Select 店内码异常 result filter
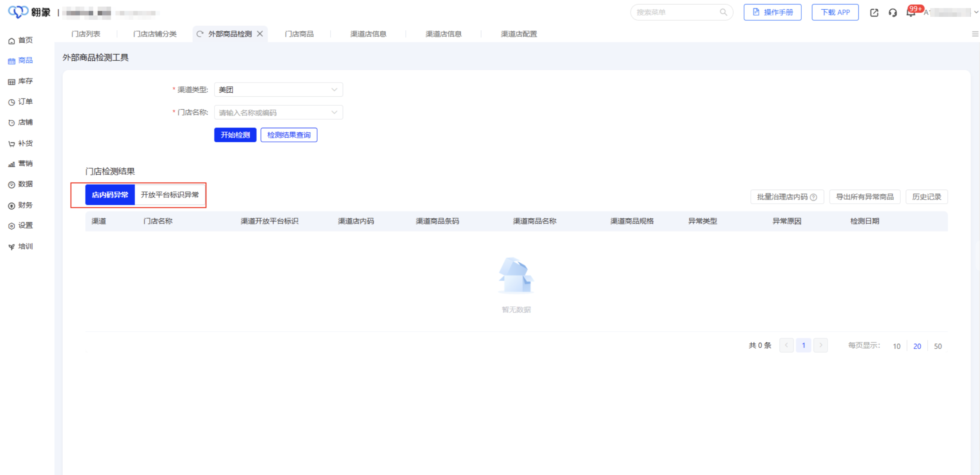 [x=110, y=195]
